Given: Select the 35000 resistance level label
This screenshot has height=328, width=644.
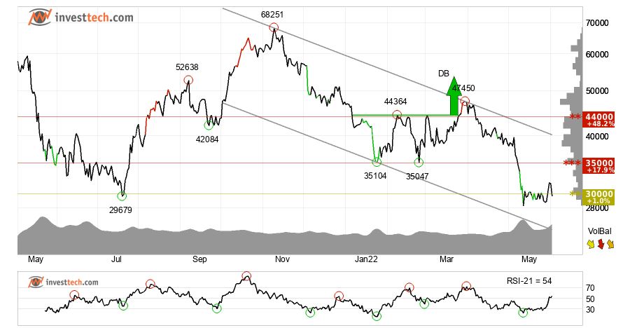Looking at the screenshot, I should pyautogui.click(x=600, y=166).
